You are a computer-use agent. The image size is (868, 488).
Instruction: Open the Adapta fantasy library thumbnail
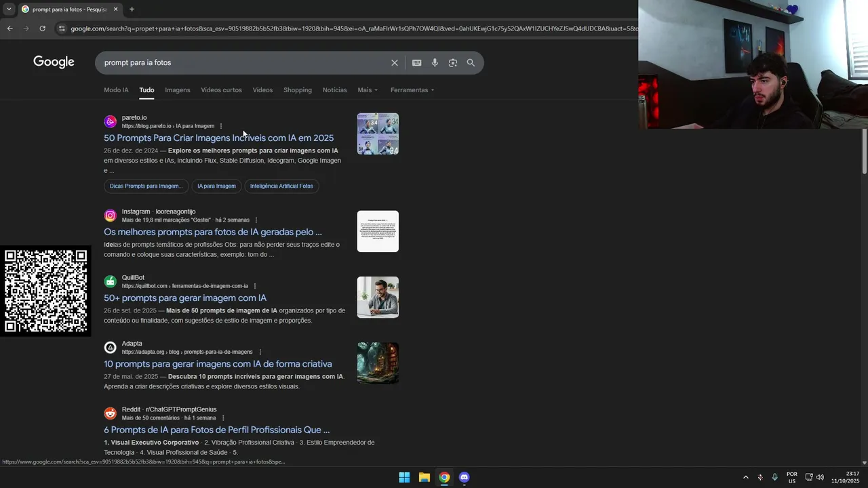378,363
